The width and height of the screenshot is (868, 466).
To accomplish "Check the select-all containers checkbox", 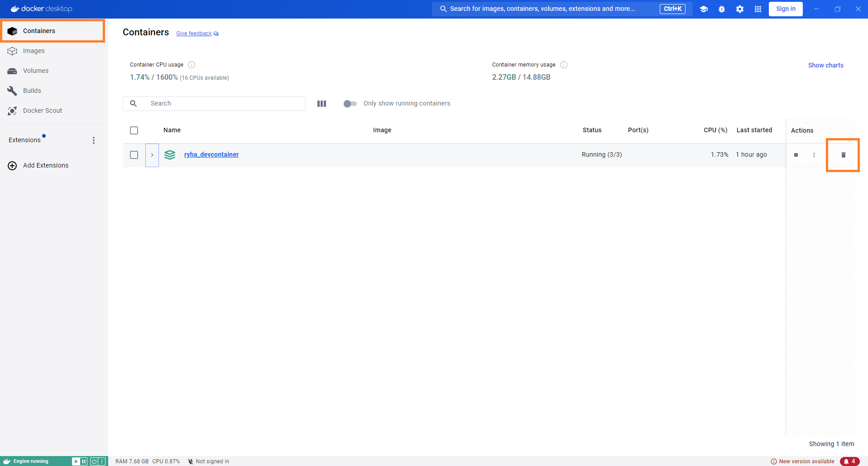I will click(x=134, y=130).
